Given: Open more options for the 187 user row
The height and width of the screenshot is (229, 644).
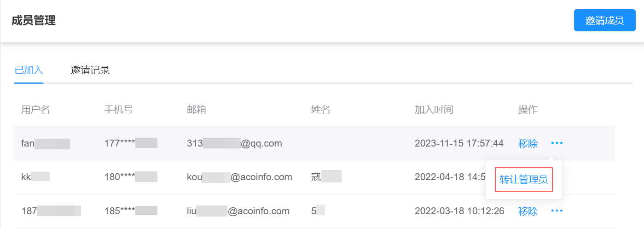Looking at the screenshot, I should (x=557, y=211).
